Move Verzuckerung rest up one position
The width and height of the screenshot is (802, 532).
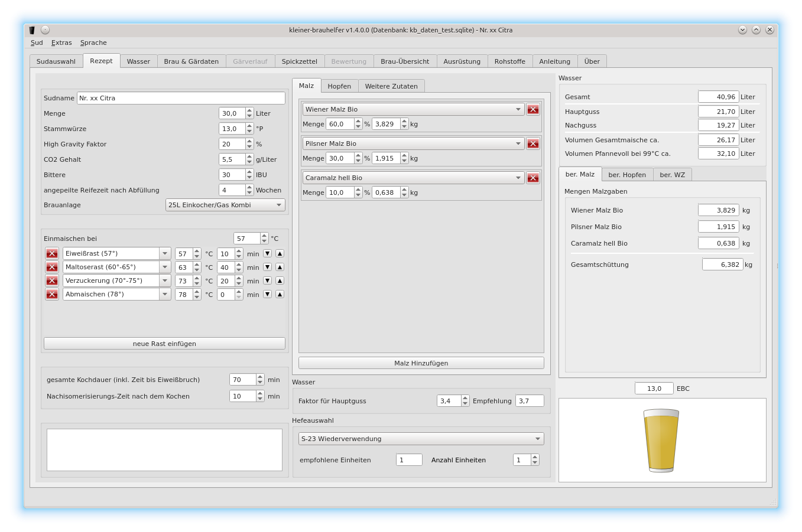click(x=280, y=280)
